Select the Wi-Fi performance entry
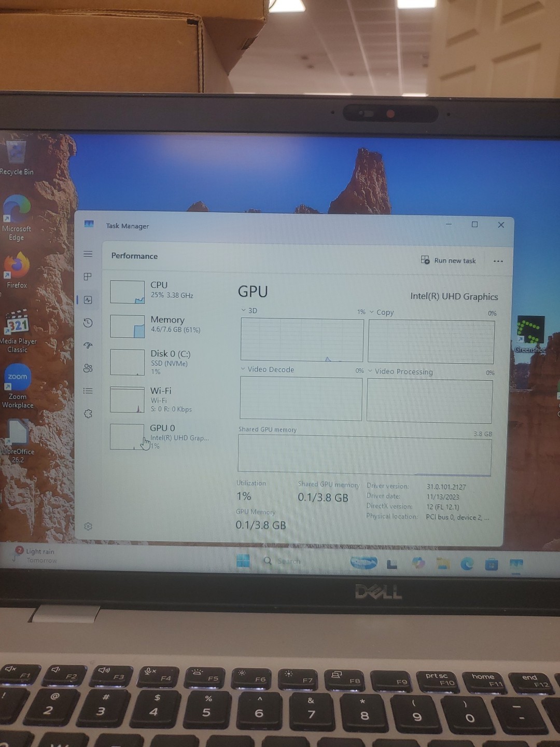Image resolution: width=560 pixels, height=747 pixels. (166, 399)
